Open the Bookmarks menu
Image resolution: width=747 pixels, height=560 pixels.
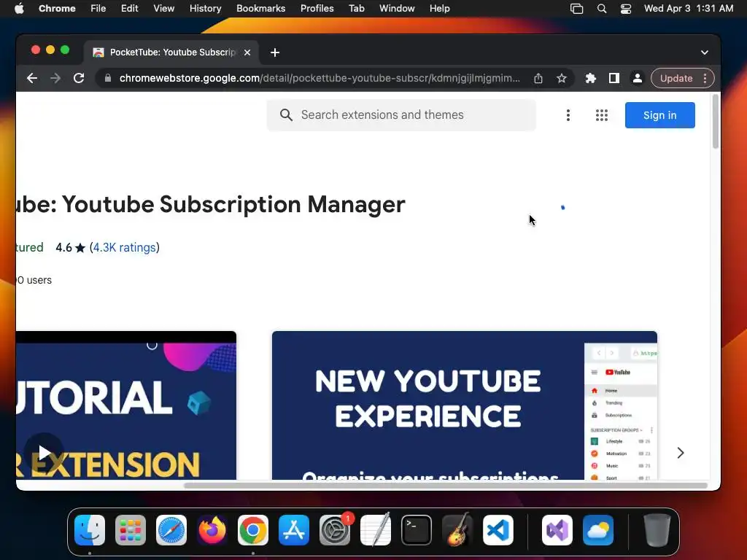(x=261, y=9)
